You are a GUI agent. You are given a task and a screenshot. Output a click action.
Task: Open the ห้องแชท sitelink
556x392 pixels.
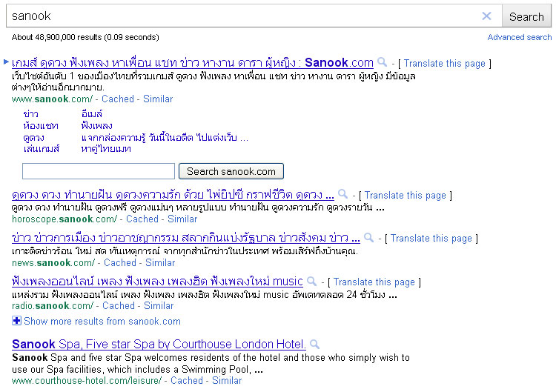coord(41,126)
